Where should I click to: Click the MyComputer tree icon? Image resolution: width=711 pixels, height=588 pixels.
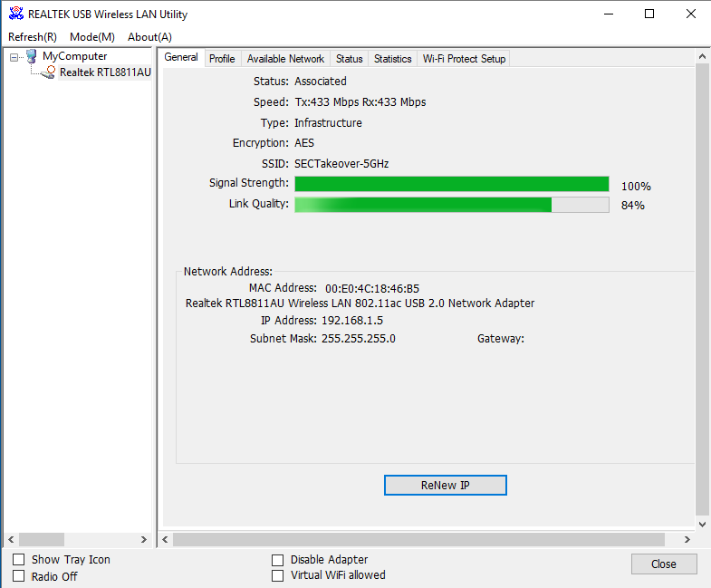(x=32, y=56)
